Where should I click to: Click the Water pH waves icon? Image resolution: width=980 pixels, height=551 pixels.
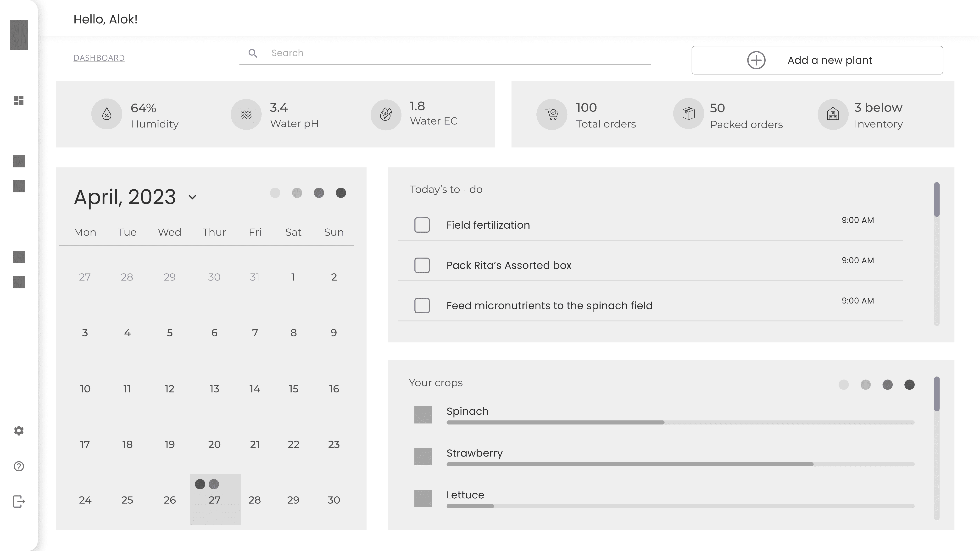pos(246,114)
